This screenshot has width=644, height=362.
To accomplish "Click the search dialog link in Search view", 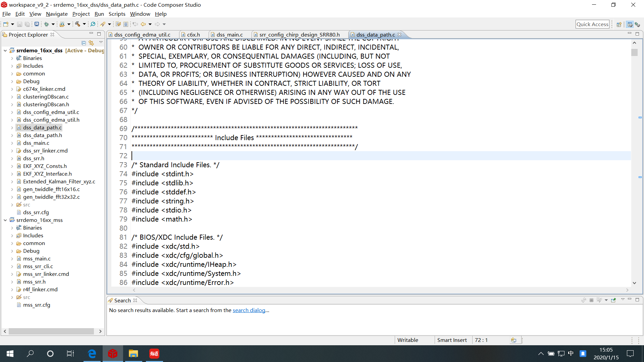I will (x=249, y=310).
